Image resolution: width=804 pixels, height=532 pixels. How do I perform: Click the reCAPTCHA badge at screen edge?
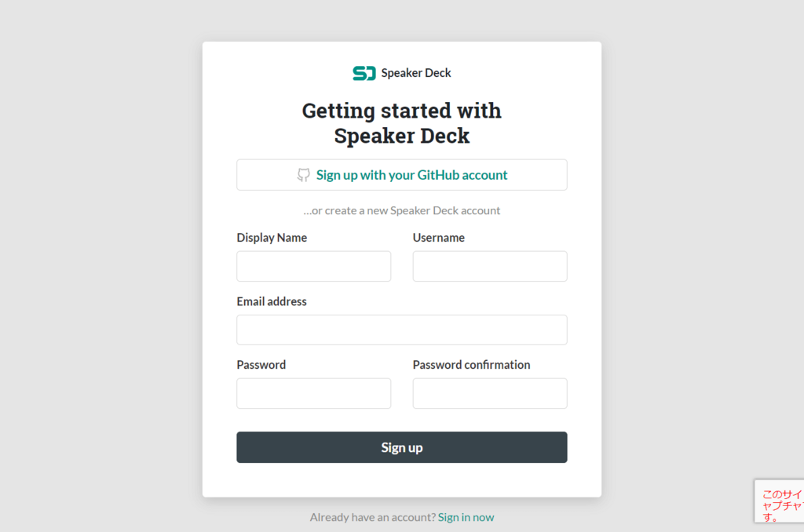pyautogui.click(x=780, y=501)
